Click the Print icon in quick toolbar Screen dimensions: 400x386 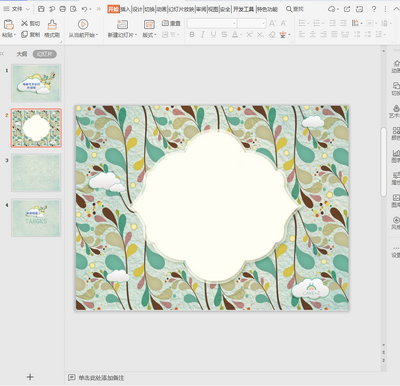pos(63,9)
